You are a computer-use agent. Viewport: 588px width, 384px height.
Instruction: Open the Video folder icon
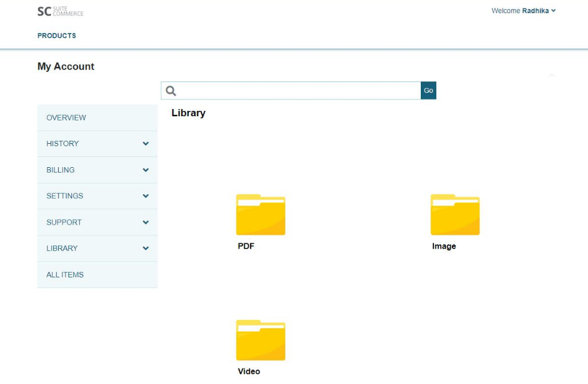click(260, 340)
